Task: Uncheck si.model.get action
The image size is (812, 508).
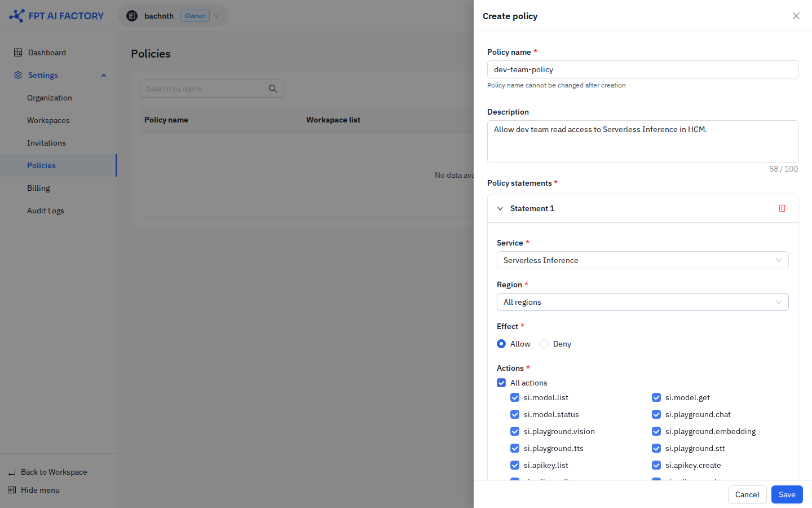Action: tap(656, 397)
